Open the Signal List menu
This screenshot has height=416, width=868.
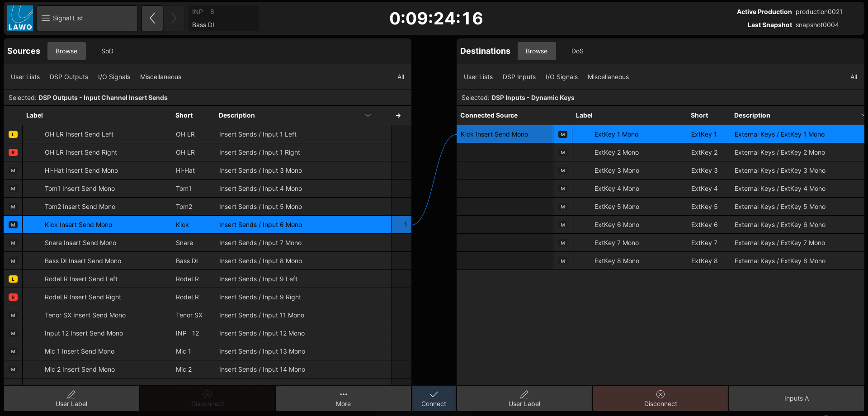tap(87, 18)
